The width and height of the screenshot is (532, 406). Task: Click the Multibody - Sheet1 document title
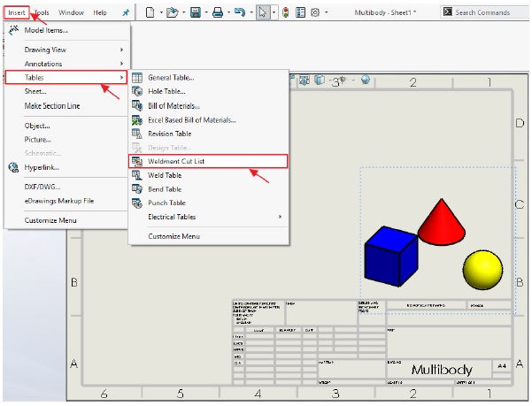pyautogui.click(x=385, y=12)
